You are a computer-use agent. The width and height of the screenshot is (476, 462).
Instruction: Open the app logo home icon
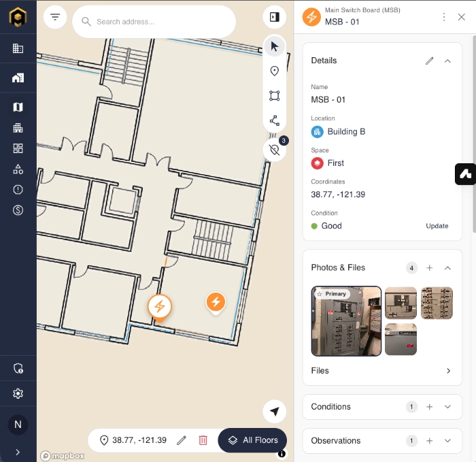tap(18, 17)
